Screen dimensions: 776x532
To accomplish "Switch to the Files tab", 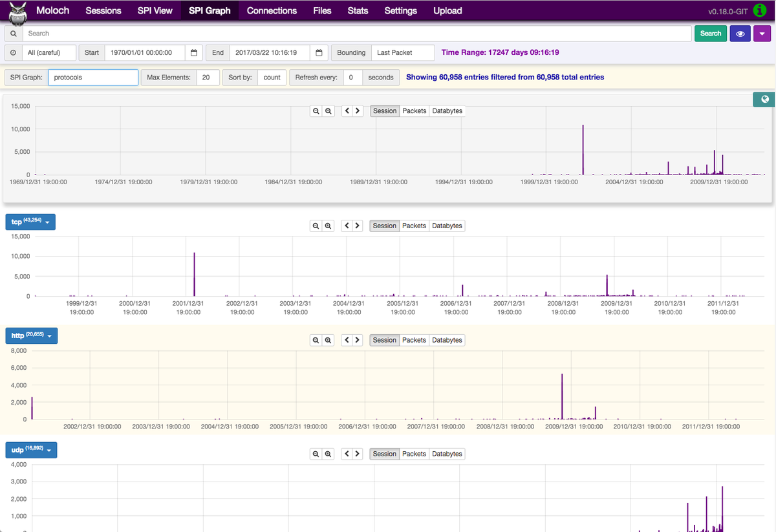I will [322, 10].
